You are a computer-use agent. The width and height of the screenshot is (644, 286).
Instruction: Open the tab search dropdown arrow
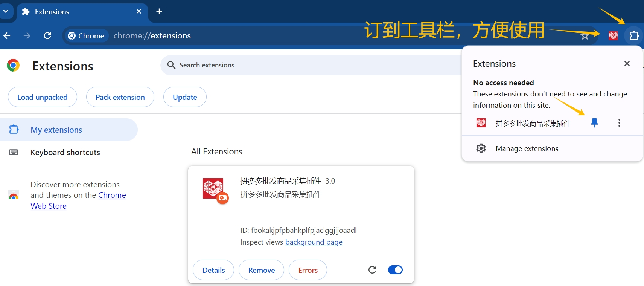click(x=6, y=11)
